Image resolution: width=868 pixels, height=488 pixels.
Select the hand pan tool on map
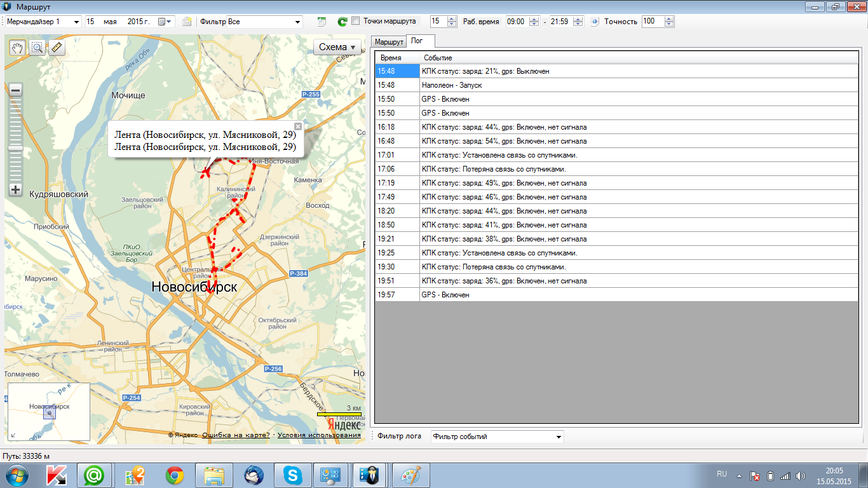coord(18,48)
